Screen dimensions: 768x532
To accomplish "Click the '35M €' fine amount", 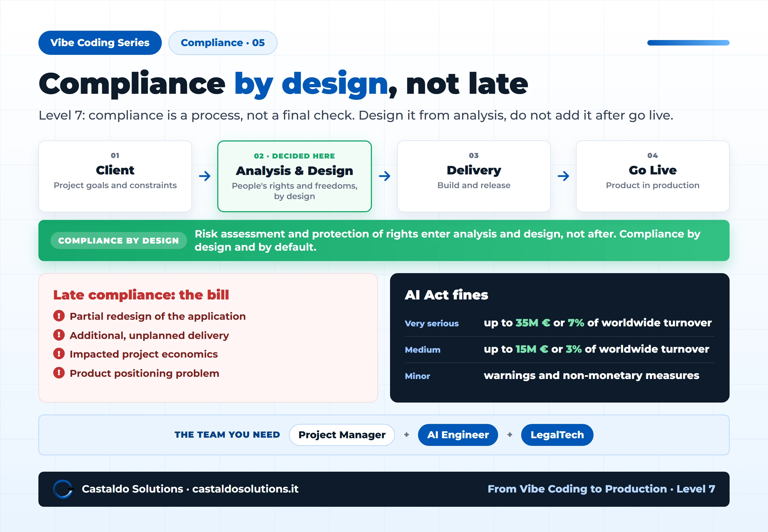I will click(x=533, y=323).
